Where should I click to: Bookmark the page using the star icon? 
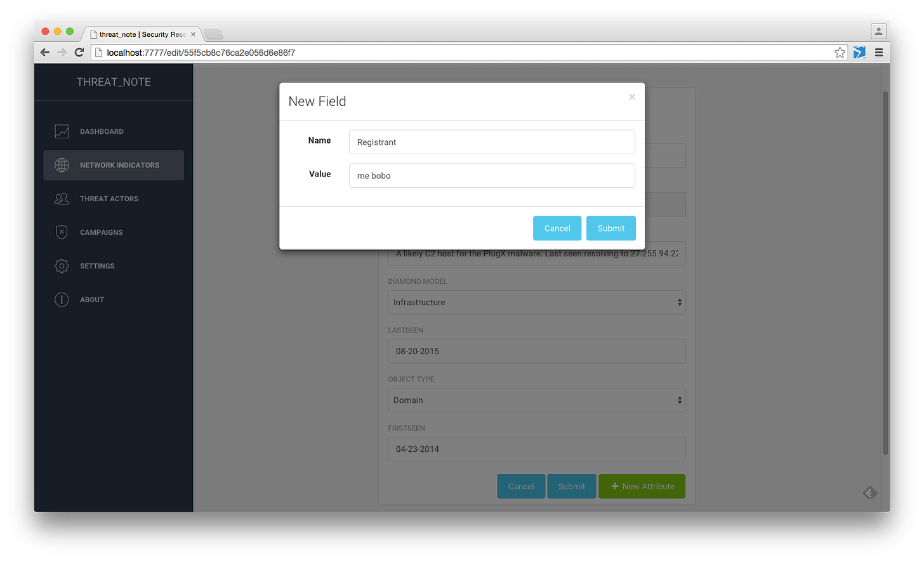[x=839, y=52]
